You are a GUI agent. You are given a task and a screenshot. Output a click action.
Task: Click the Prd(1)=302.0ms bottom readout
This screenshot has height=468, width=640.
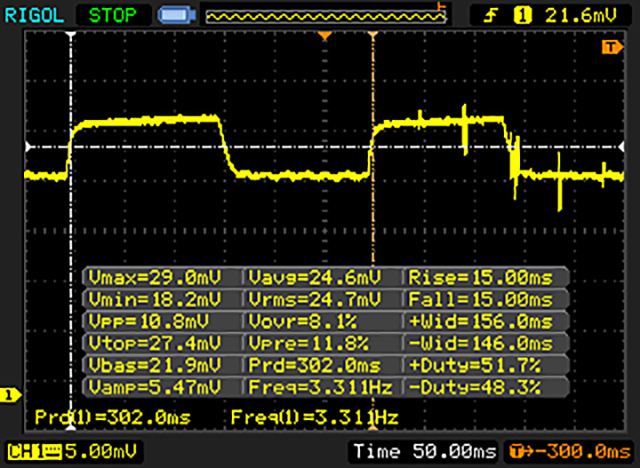(113, 417)
